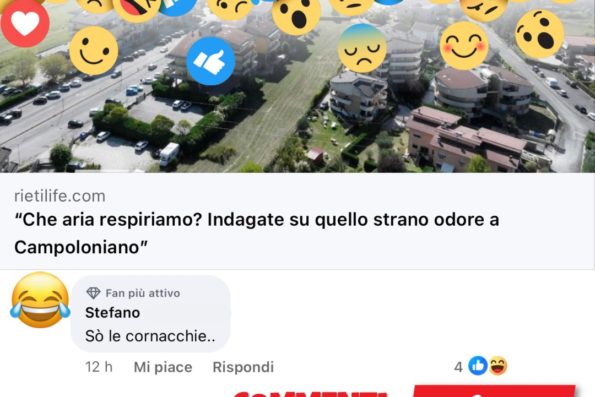Click the haha reaction icon beside the count
Image resolution: width=595 pixels, height=397 pixels.
coord(497,366)
